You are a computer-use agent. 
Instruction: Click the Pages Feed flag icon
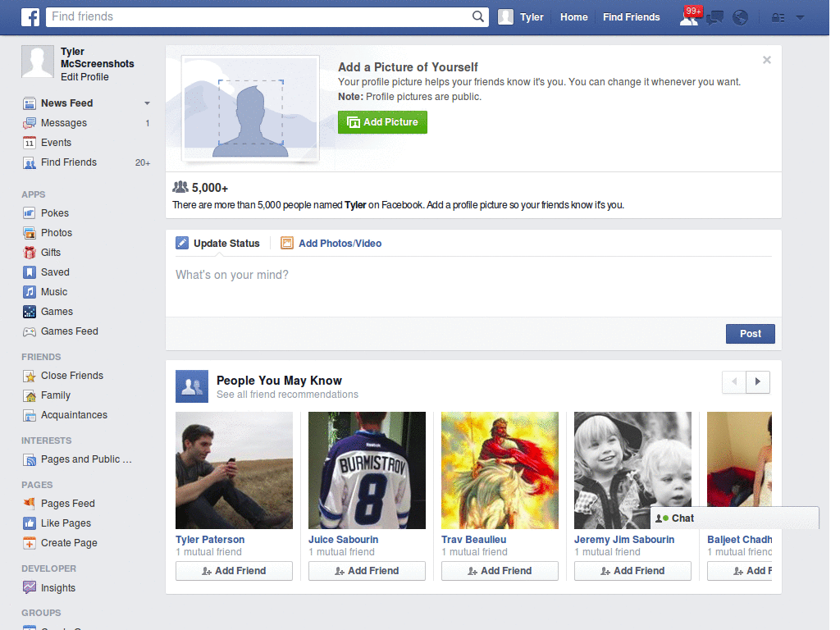[x=30, y=503]
